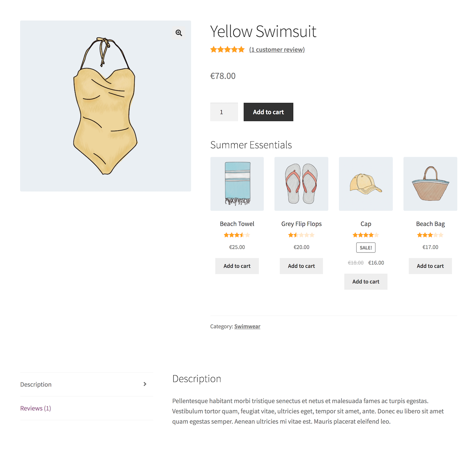
Task: Expand the Description accordion chevron
Action: click(x=145, y=384)
